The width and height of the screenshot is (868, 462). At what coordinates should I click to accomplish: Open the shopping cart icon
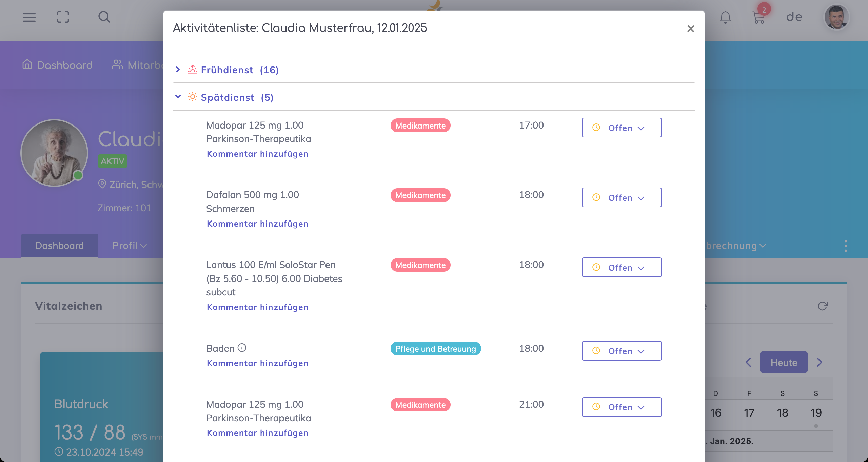click(x=758, y=17)
